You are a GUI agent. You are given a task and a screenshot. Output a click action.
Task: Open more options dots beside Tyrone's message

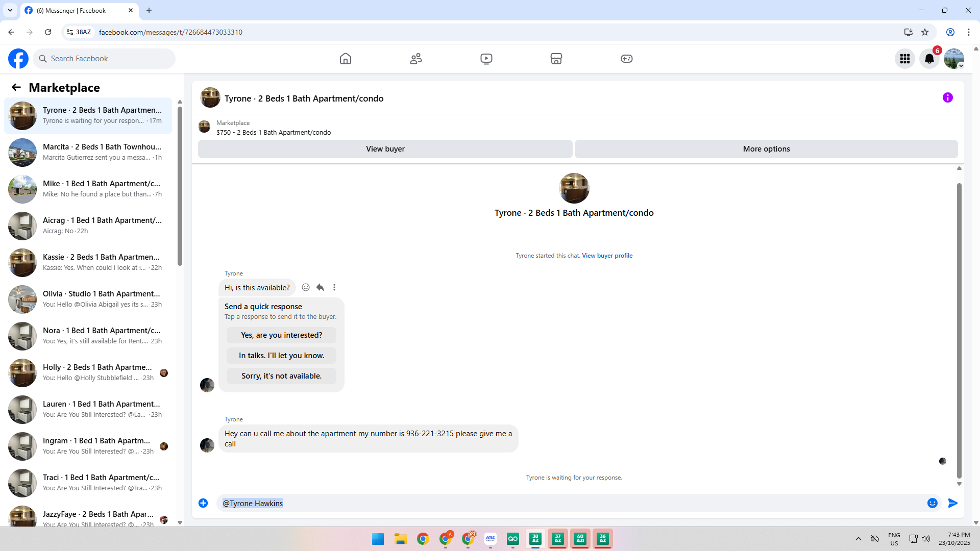(334, 287)
